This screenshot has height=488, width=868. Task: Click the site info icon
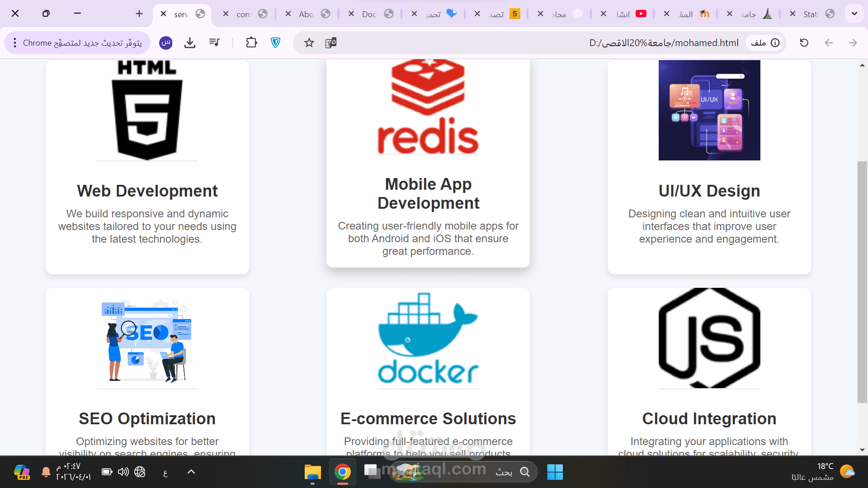point(775,43)
